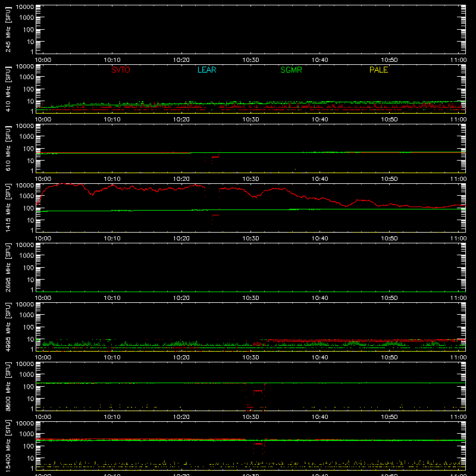The height and width of the screenshot is (476, 476).
Task: Click 10:00 under the 245 MHz panel
Action: click(x=43, y=60)
